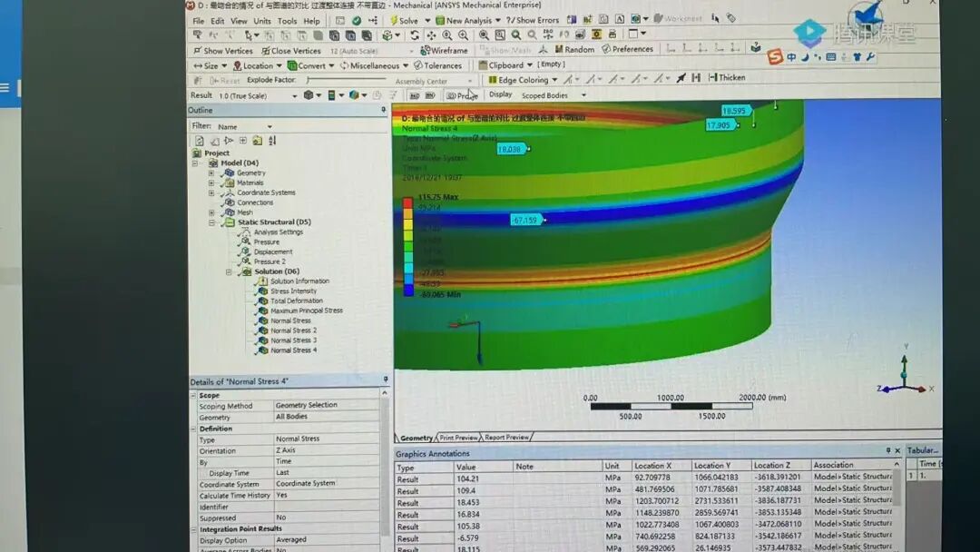Toggle Close Vertices

click(x=291, y=51)
